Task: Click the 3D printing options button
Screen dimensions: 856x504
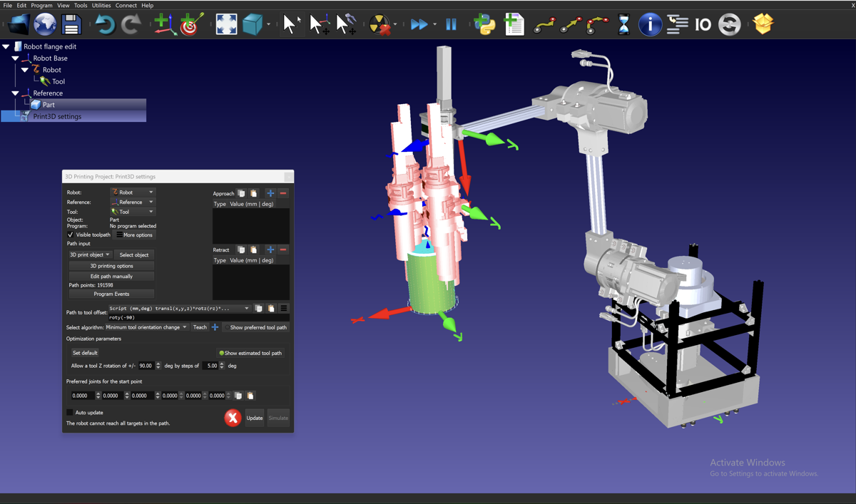Action: click(x=111, y=266)
